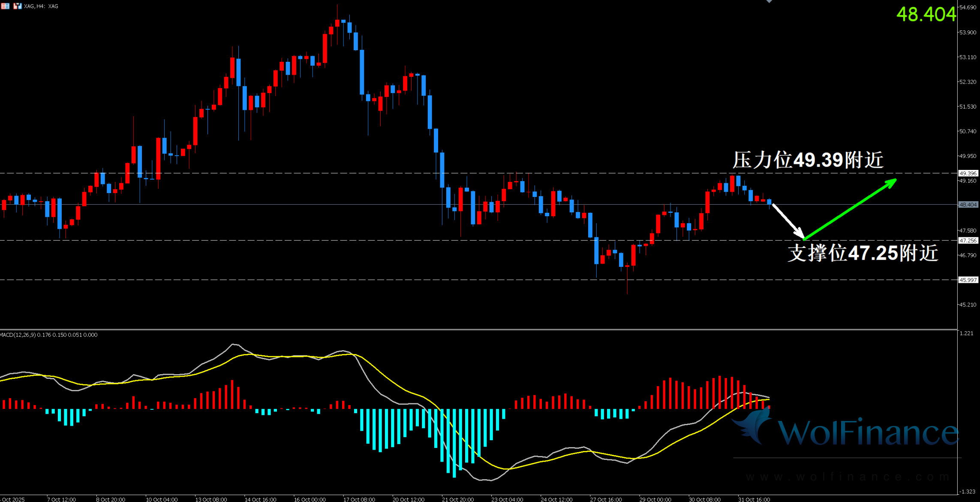Click the 45.997 price level tag
Screen dimensions: 980x502
tap(968, 280)
